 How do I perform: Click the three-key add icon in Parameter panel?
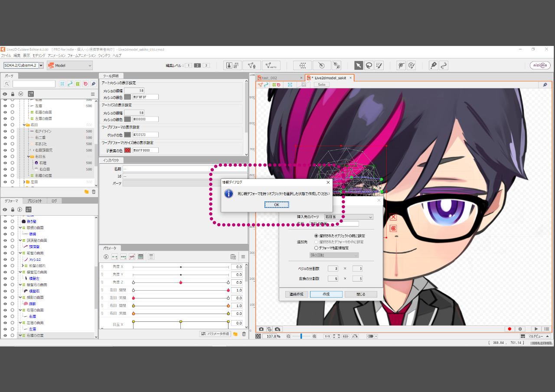[x=123, y=256]
